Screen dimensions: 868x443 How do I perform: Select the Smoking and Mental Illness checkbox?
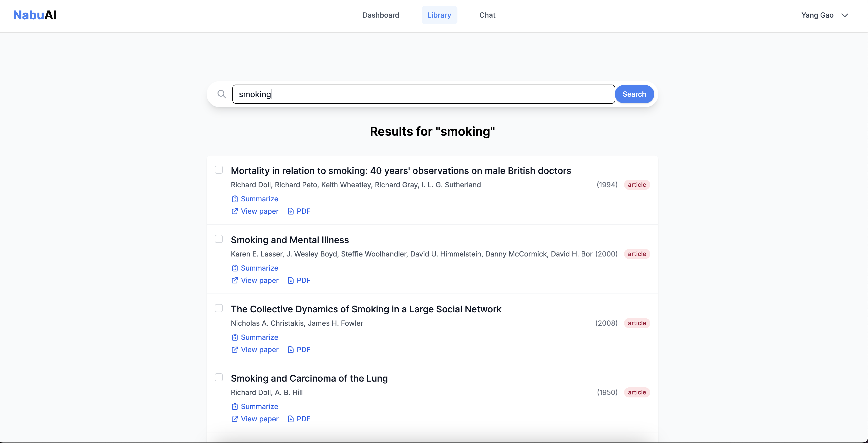(219, 239)
